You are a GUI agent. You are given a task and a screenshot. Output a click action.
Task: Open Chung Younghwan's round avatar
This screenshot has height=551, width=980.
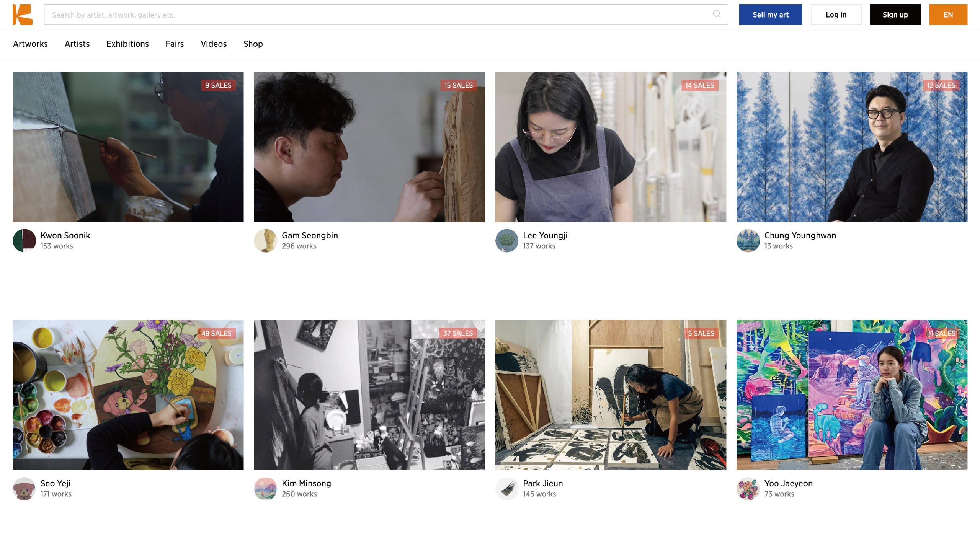click(x=748, y=241)
